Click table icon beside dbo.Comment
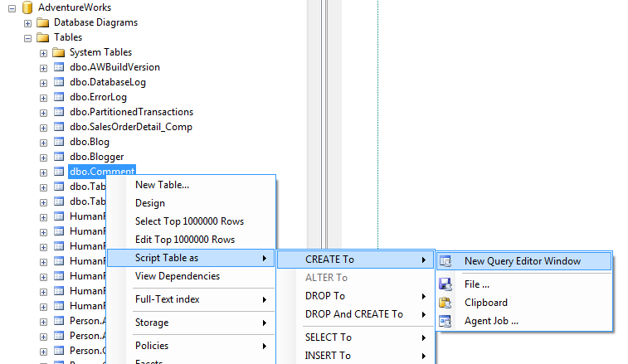This screenshot has height=364, width=628. (x=59, y=172)
